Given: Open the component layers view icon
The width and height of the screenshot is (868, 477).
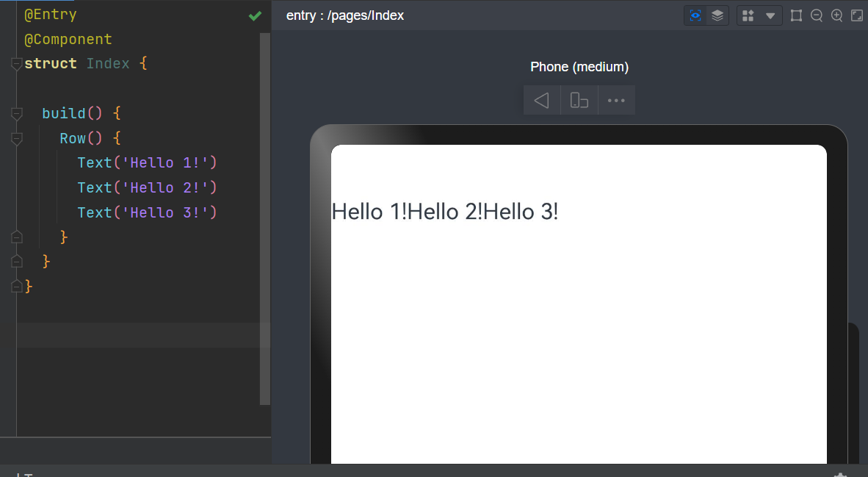Looking at the screenshot, I should (x=717, y=15).
